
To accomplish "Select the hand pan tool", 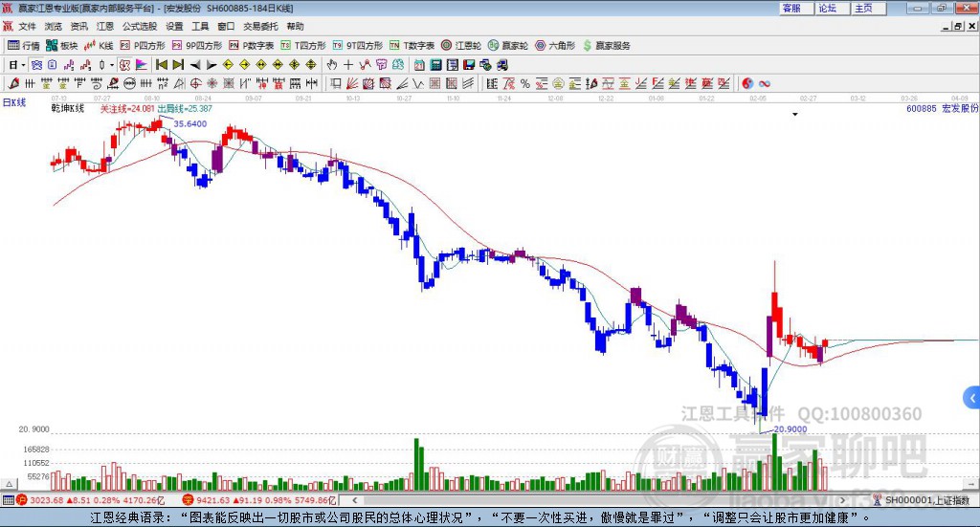I will pos(332,65).
